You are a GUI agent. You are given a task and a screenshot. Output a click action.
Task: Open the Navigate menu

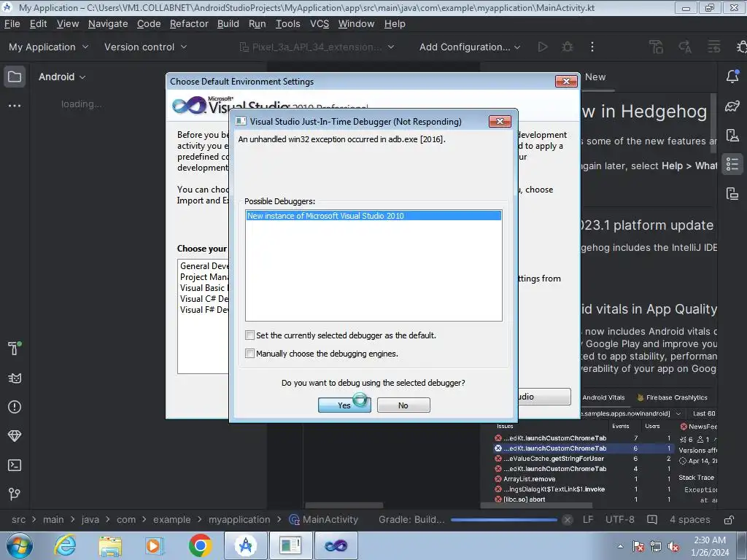(x=108, y=24)
